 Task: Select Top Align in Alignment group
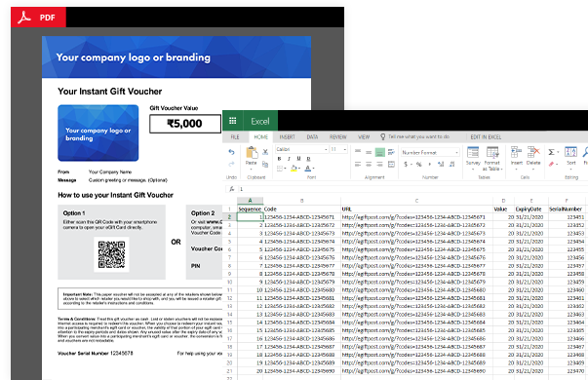click(x=358, y=151)
